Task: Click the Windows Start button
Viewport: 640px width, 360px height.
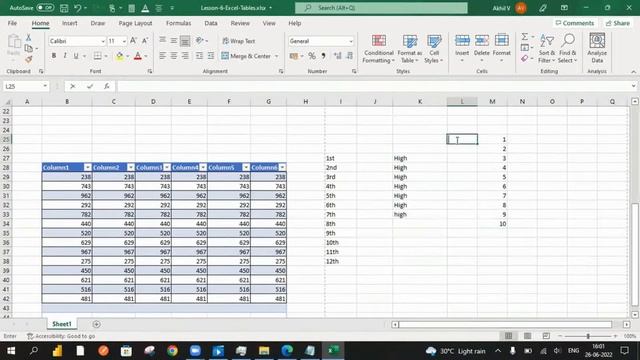Action: 11,351
